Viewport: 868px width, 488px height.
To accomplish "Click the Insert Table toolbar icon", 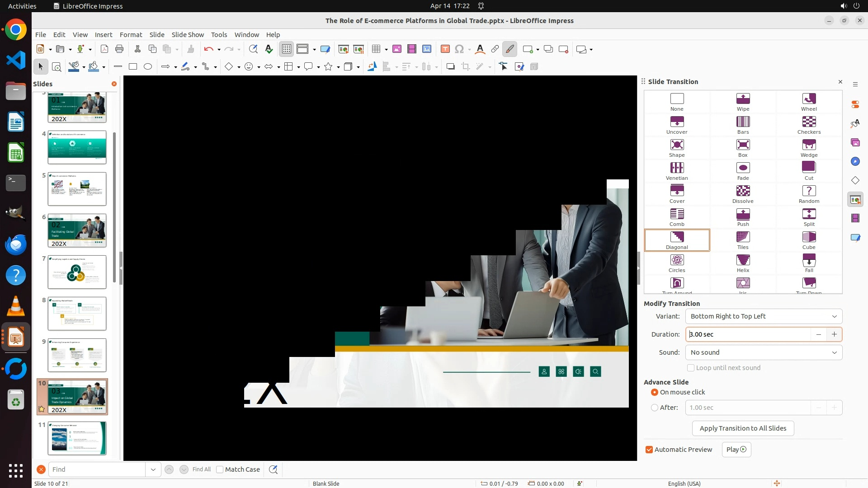I will (376, 49).
